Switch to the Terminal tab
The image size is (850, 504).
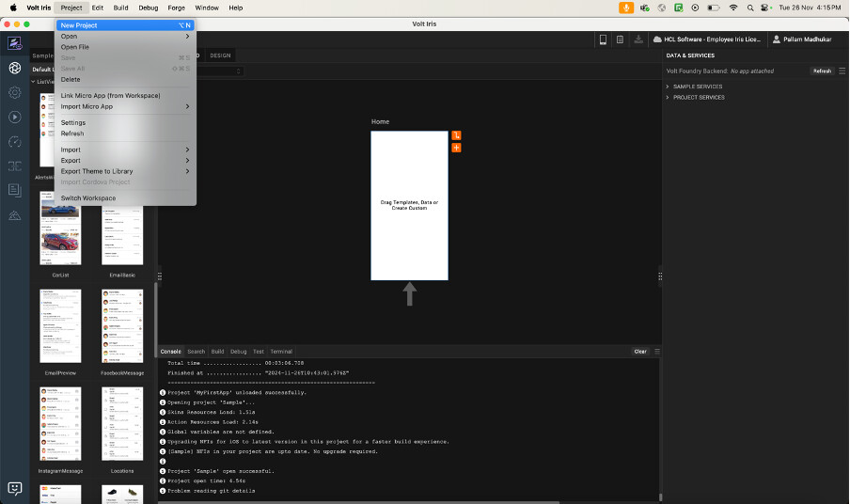coord(281,352)
